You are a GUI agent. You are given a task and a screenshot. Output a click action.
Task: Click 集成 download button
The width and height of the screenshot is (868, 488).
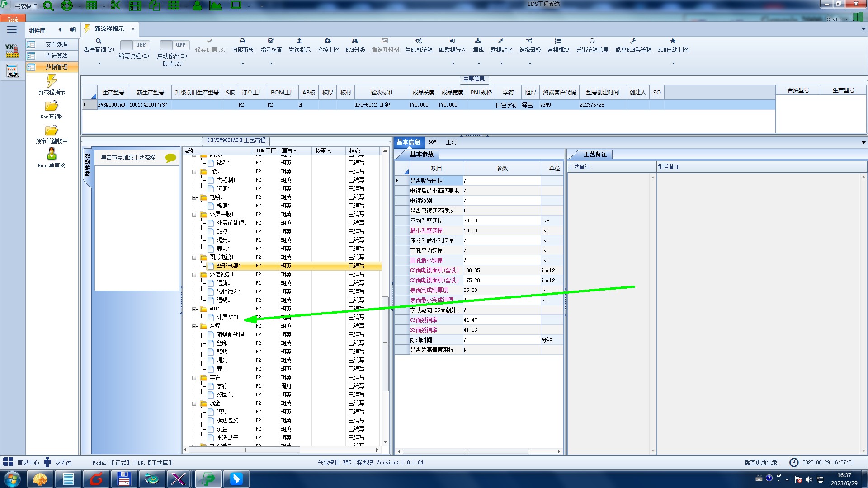478,45
